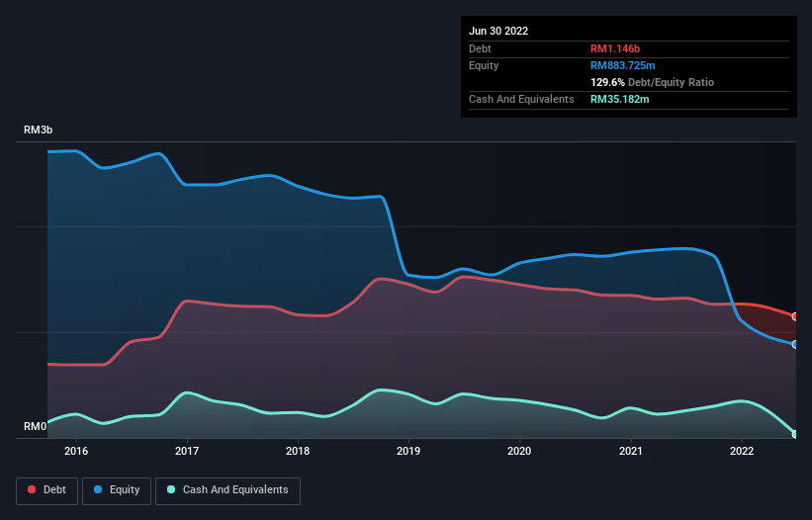Viewport: 812px width, 520px height.
Task: Click the RM0 y-axis label
Action: pyautogui.click(x=35, y=426)
